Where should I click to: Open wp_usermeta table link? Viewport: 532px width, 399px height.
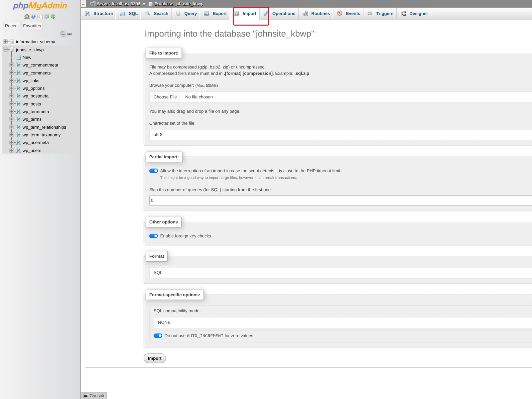(36, 143)
